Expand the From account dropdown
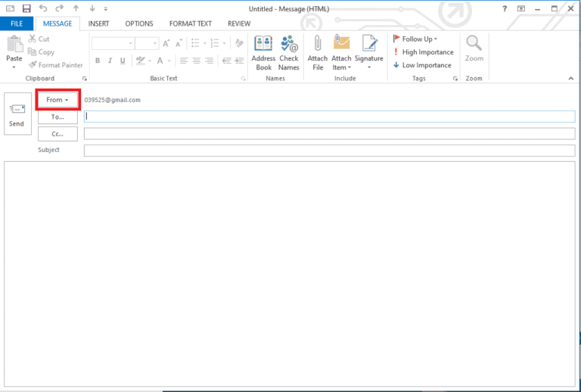This screenshot has width=581, height=392. pyautogui.click(x=57, y=100)
